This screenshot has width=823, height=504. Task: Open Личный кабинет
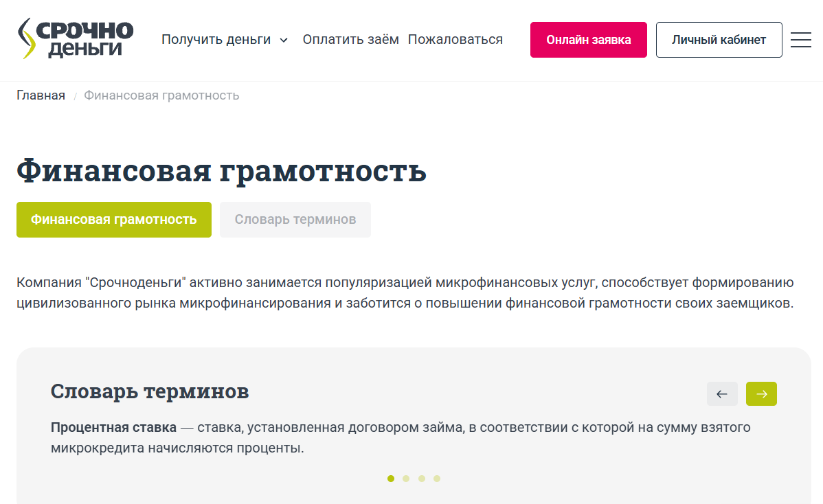pos(719,40)
